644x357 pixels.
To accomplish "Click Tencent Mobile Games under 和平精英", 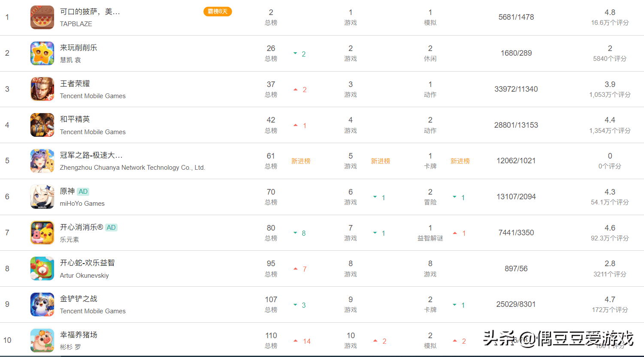I will click(93, 132).
